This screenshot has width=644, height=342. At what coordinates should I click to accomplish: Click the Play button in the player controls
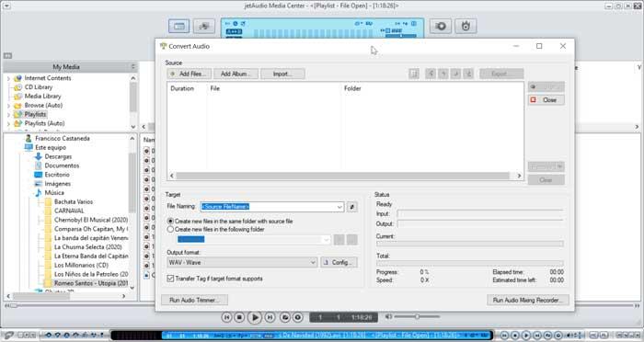coord(254,317)
